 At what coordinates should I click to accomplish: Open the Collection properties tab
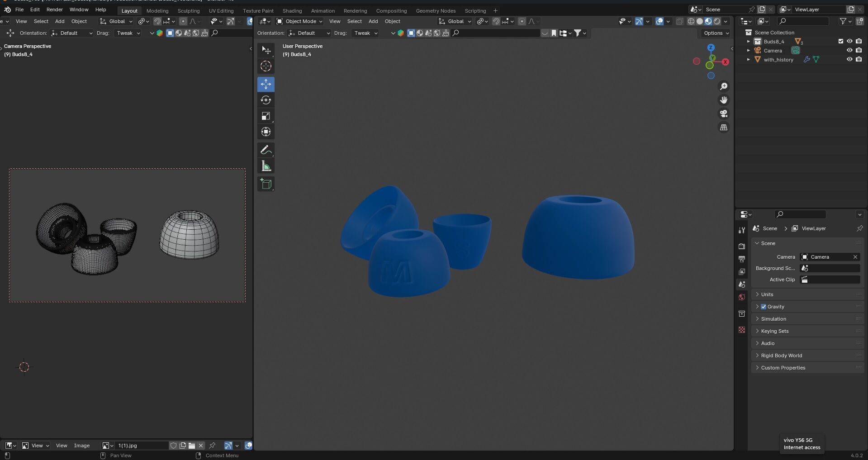coord(742,313)
